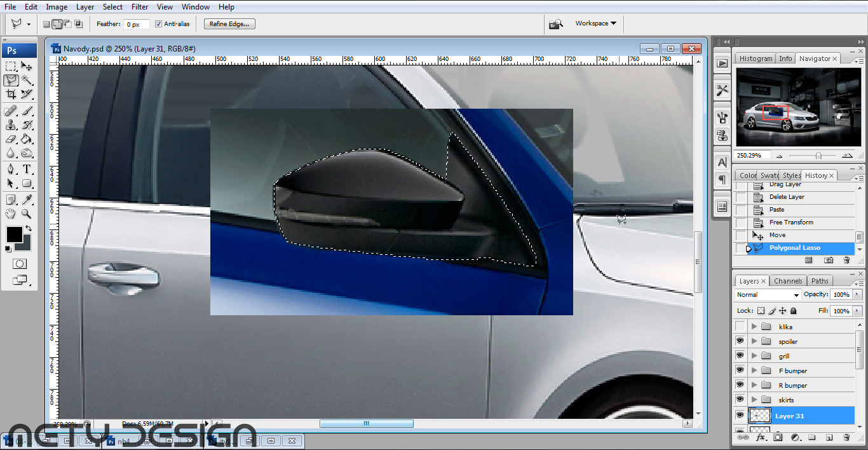Choose the Sponge tool in the toolbox
The image size is (868, 450).
coord(27,153)
